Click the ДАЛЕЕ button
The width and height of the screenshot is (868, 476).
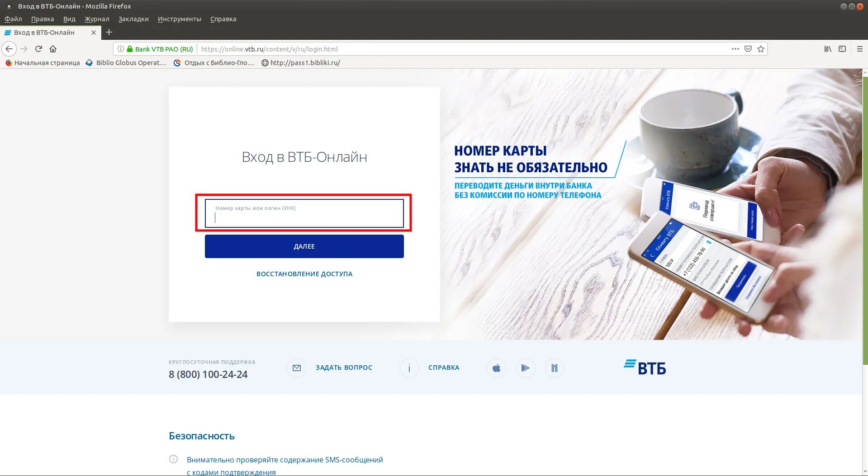coord(304,246)
